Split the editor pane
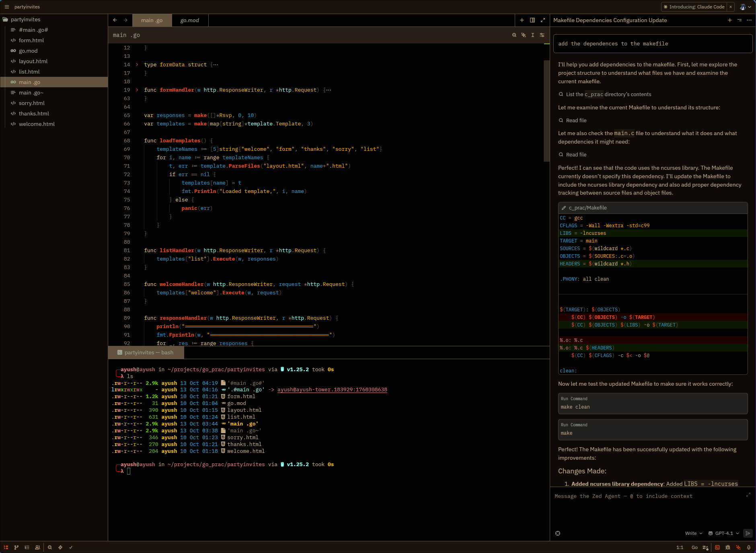 coord(532,20)
